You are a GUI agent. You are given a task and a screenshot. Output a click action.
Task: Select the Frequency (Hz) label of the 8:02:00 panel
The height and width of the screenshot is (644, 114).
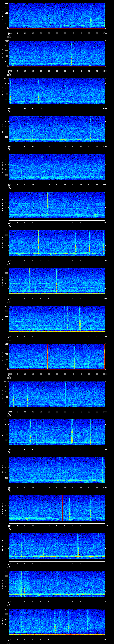[x=3, y=621]
